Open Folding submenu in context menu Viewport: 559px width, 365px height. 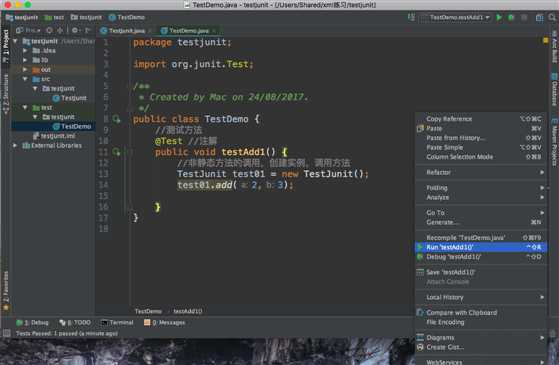point(481,188)
